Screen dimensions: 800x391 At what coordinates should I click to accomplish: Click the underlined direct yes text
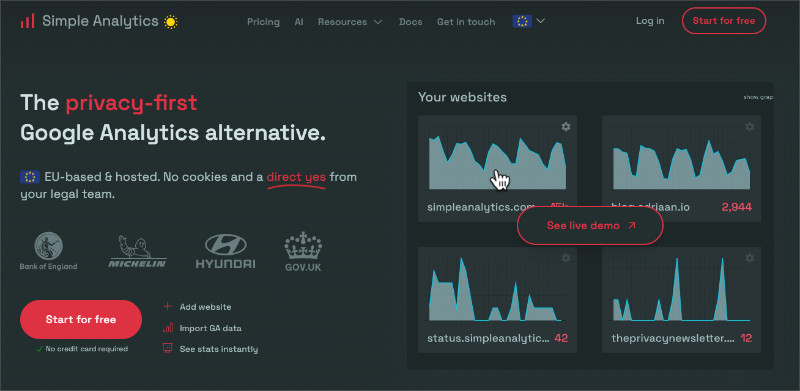[296, 177]
